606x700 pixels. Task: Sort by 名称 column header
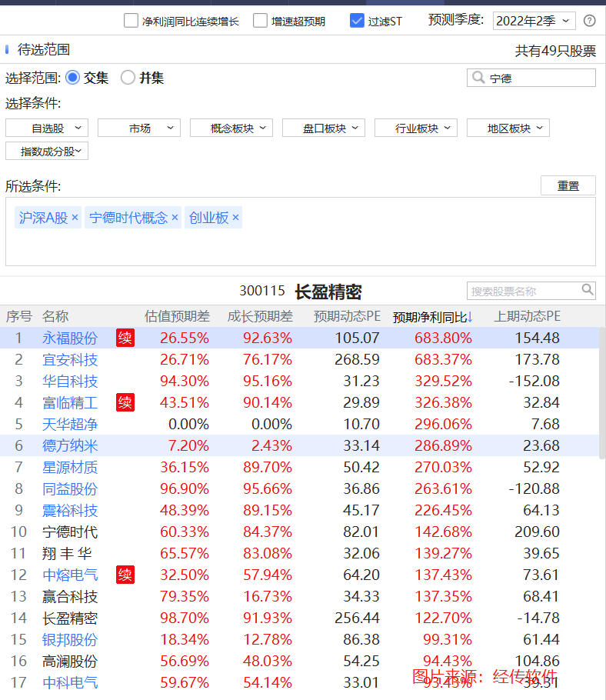pyautogui.click(x=55, y=316)
